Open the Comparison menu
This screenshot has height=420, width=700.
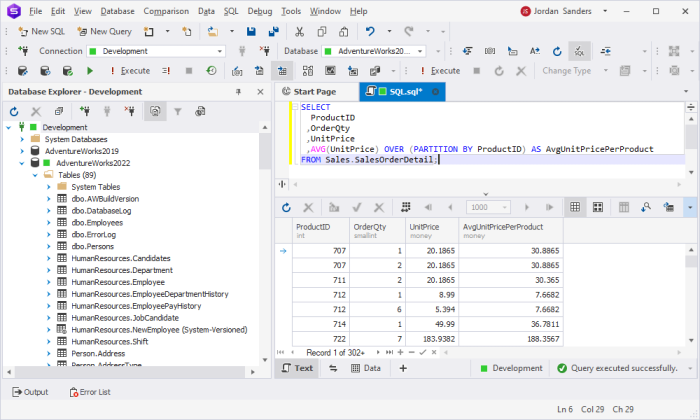tap(166, 11)
